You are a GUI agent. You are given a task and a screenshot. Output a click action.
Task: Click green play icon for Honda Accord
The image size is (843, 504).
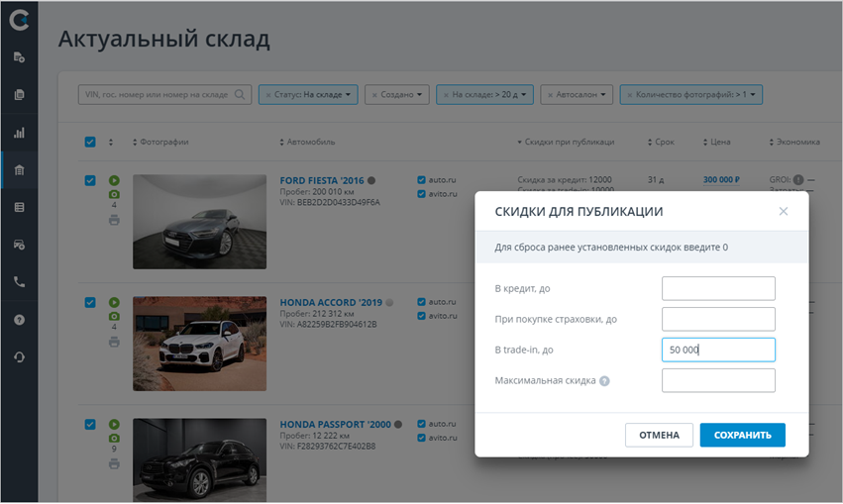[x=114, y=303]
